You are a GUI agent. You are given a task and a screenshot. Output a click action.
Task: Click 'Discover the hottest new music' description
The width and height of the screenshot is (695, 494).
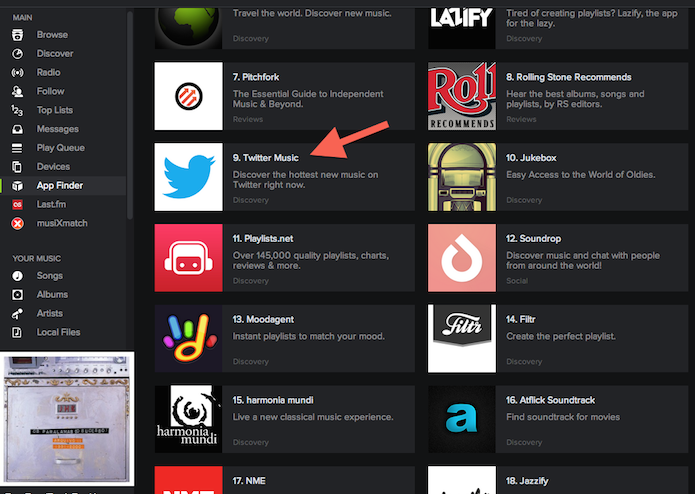coord(305,180)
